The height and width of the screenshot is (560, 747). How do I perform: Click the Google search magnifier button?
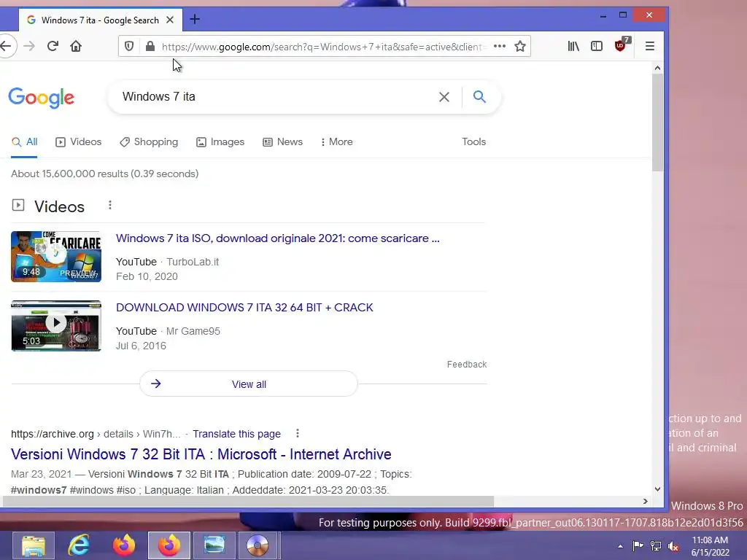(479, 97)
